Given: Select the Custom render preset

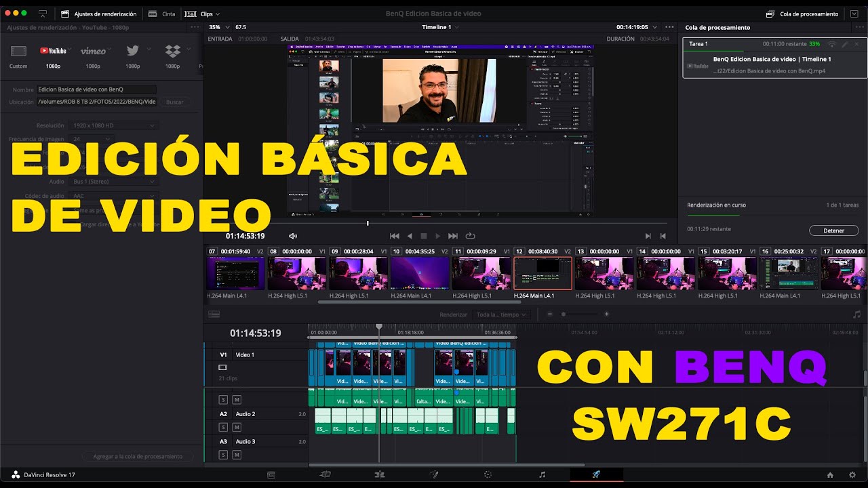Looking at the screenshot, I should 18,56.
